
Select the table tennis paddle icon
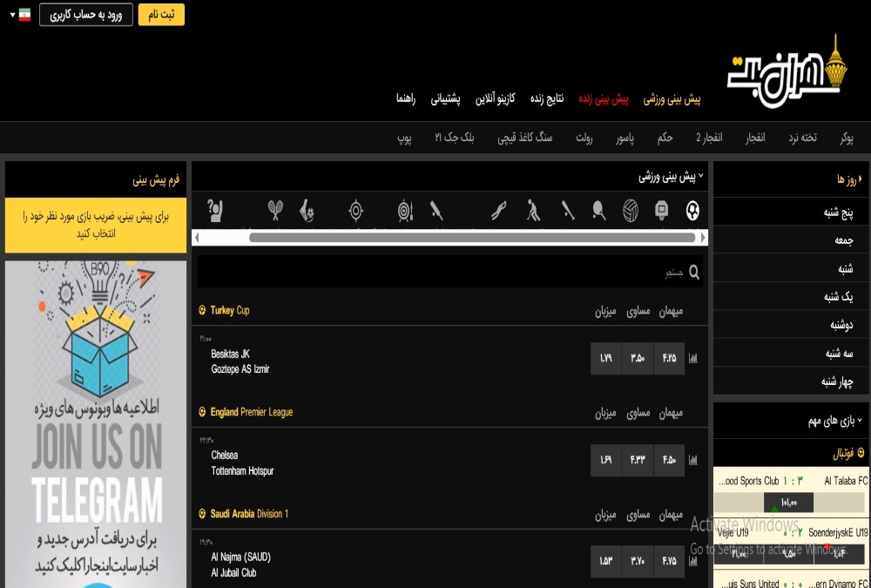pos(599,211)
